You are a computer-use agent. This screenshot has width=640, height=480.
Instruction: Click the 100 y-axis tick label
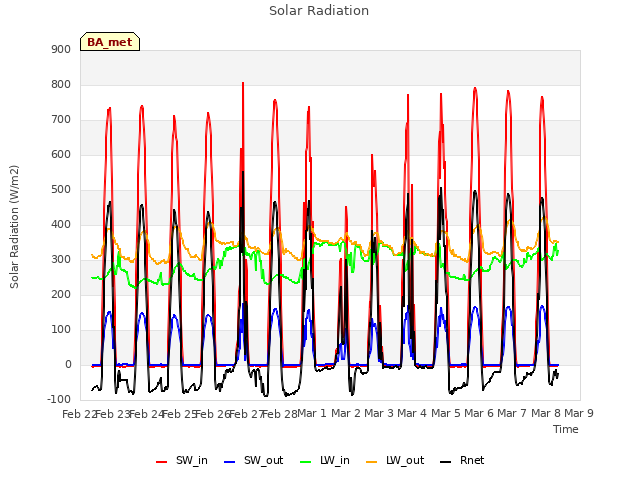[61, 330]
